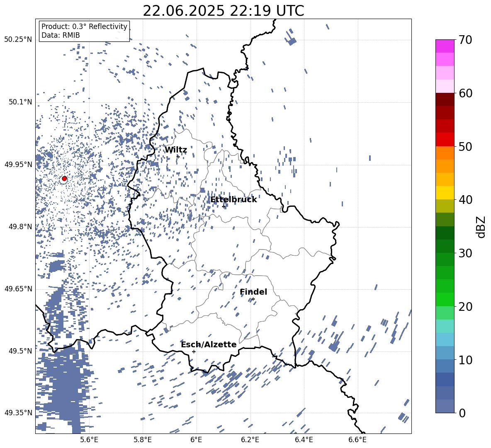
Task: Click the colorbar 60 tick label
Action: point(465,93)
